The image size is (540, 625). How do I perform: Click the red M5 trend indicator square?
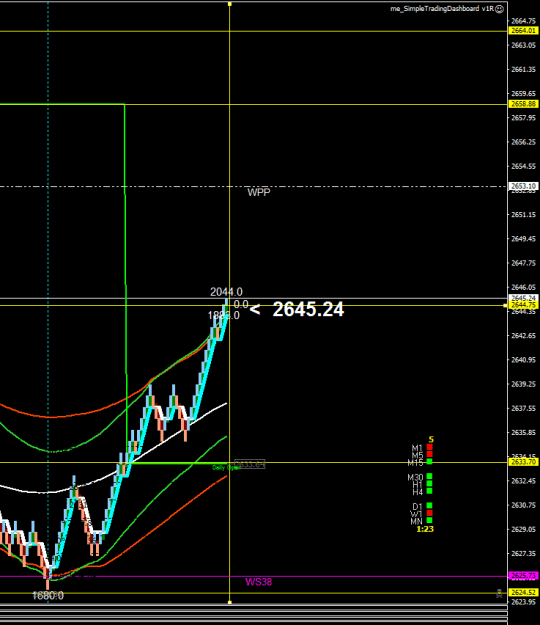pyautogui.click(x=430, y=454)
